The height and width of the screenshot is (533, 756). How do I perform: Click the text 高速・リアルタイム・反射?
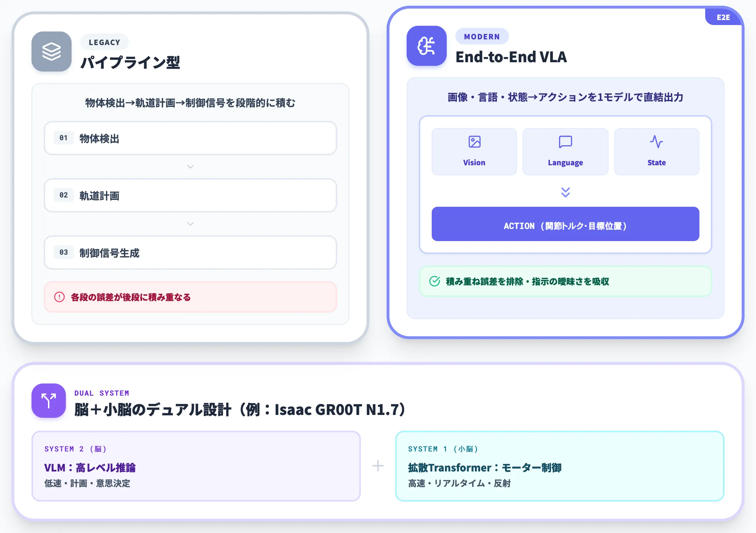pyautogui.click(x=459, y=483)
